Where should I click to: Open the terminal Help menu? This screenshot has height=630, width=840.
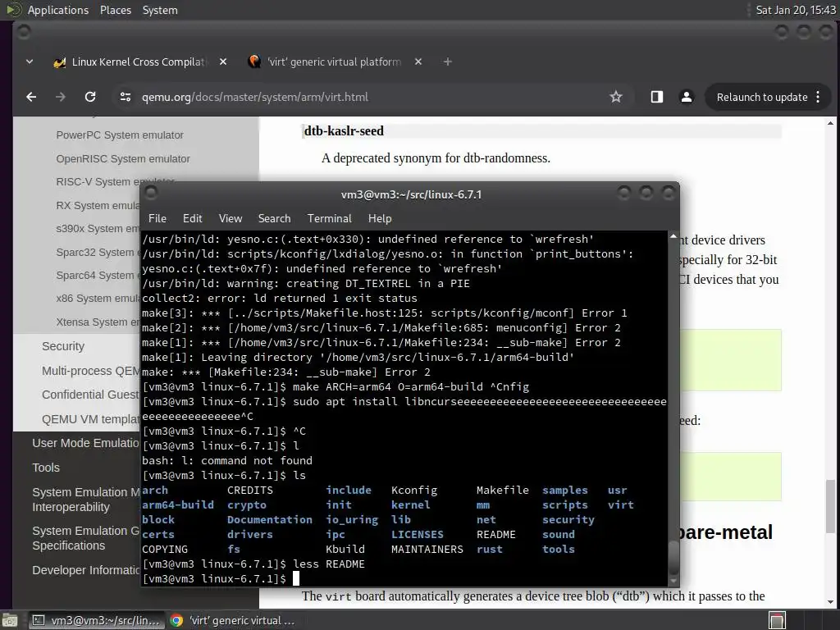tap(380, 218)
